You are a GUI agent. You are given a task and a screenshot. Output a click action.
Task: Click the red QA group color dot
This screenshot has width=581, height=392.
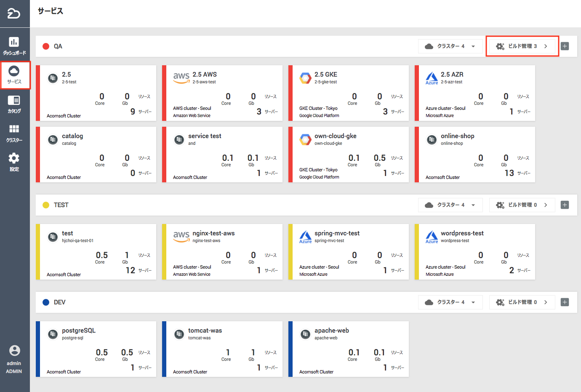click(x=46, y=46)
